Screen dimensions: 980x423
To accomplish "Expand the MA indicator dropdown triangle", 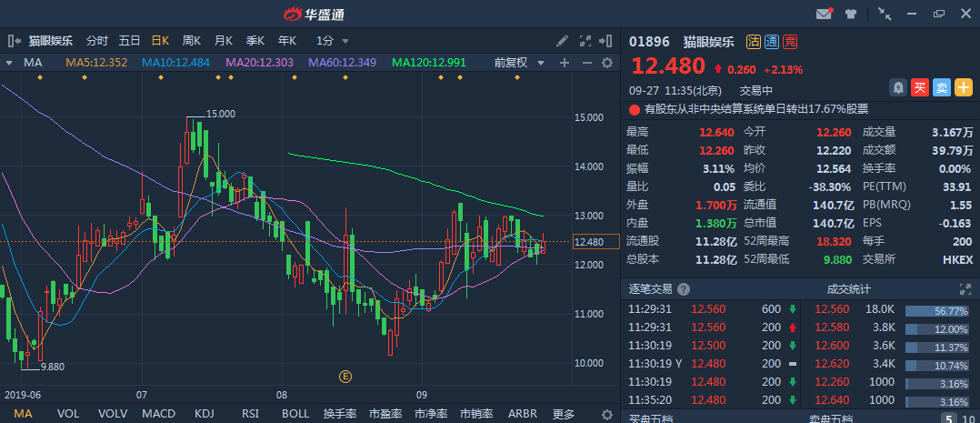I will (9, 63).
